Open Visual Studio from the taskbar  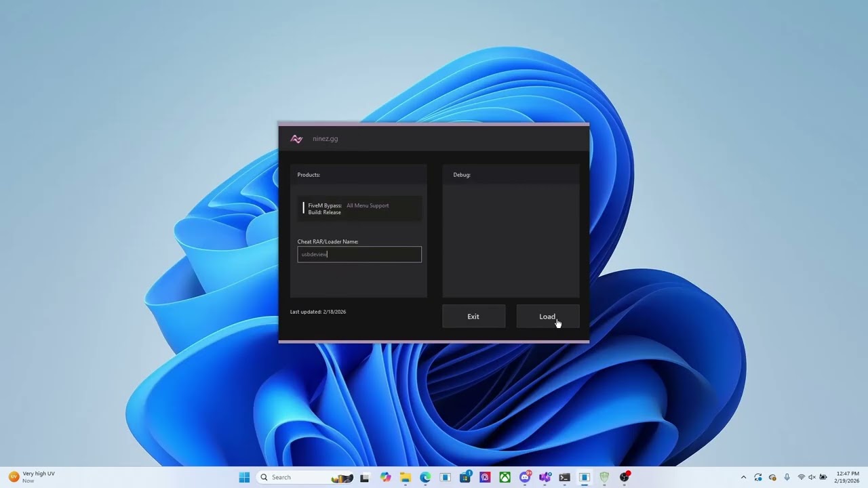click(x=545, y=477)
